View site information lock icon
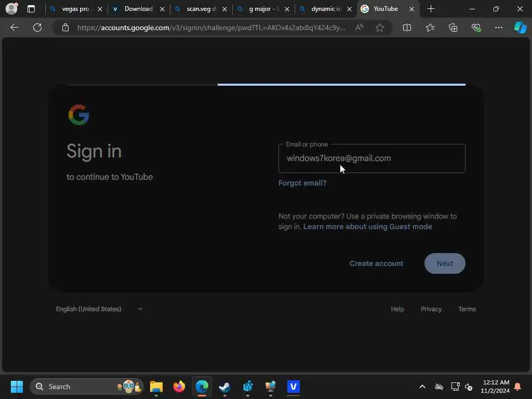 tap(65, 28)
